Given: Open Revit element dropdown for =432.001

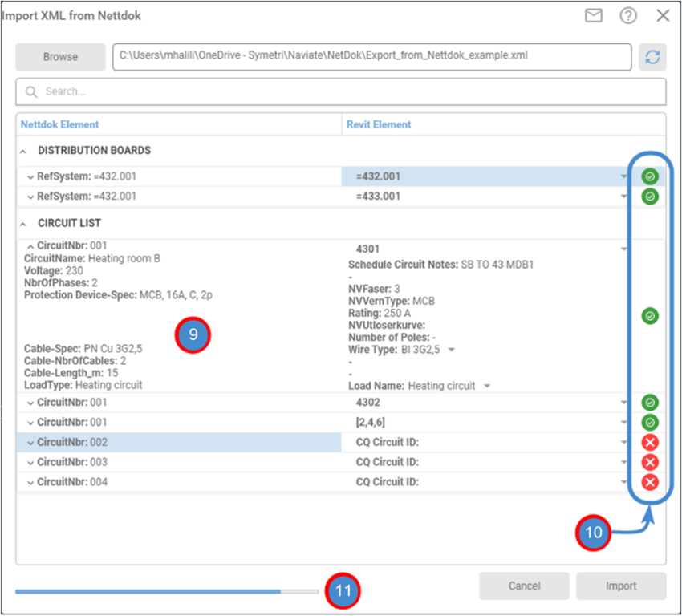Looking at the screenshot, I should pos(623,177).
